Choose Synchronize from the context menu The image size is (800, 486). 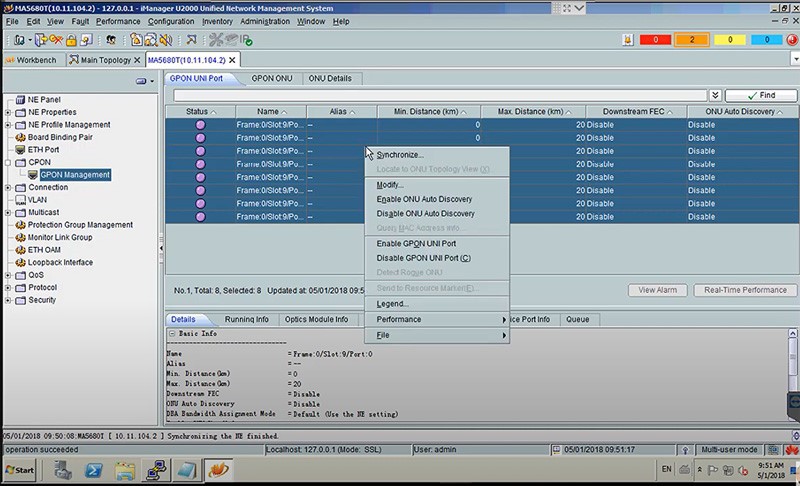(x=437, y=155)
